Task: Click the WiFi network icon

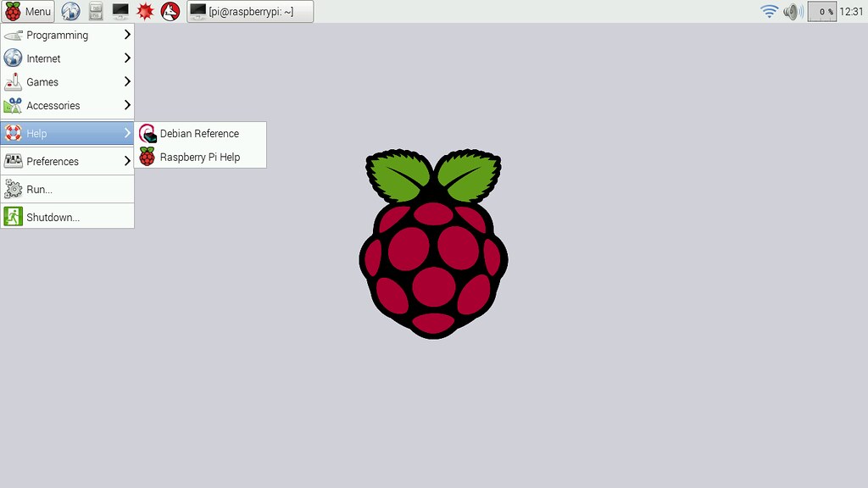Action: pos(769,12)
